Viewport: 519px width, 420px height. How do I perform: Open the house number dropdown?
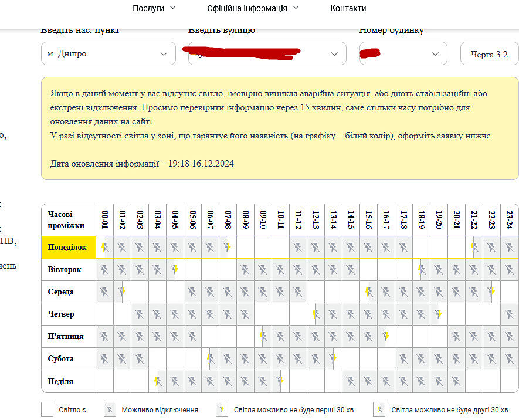[403, 53]
